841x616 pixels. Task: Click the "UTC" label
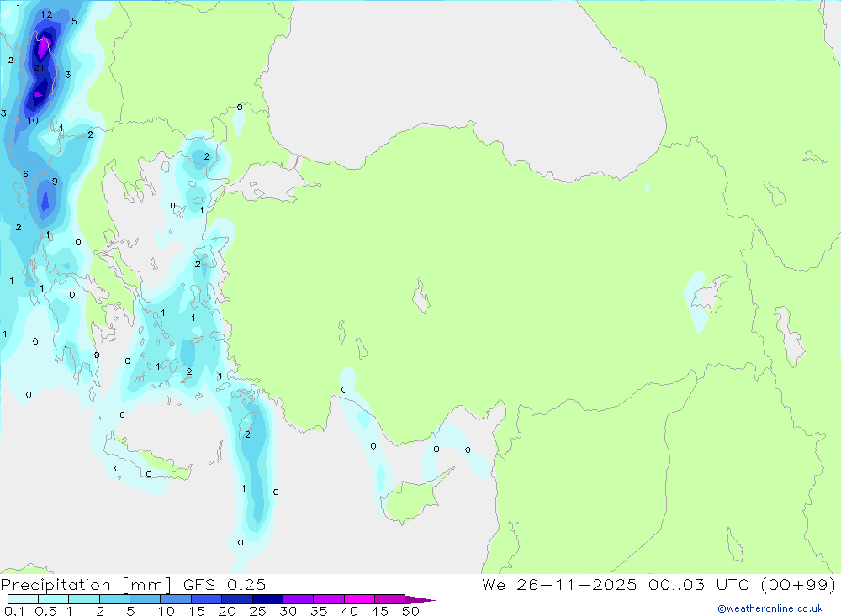(x=733, y=584)
